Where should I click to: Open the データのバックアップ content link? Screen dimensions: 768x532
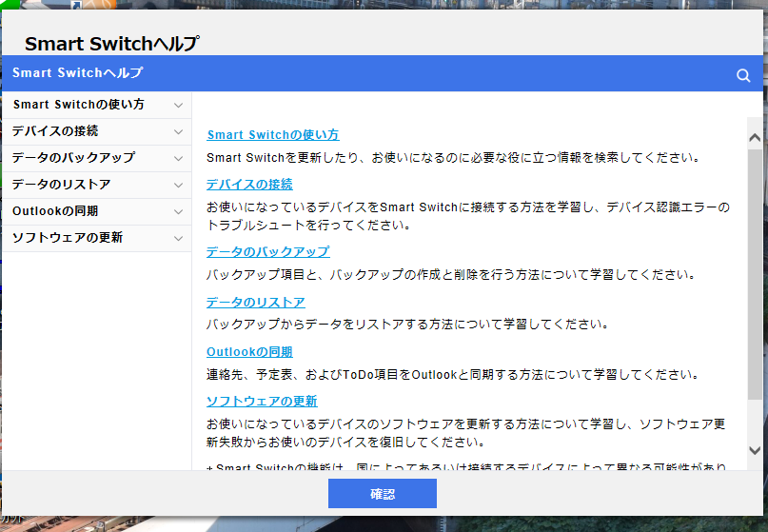point(268,252)
